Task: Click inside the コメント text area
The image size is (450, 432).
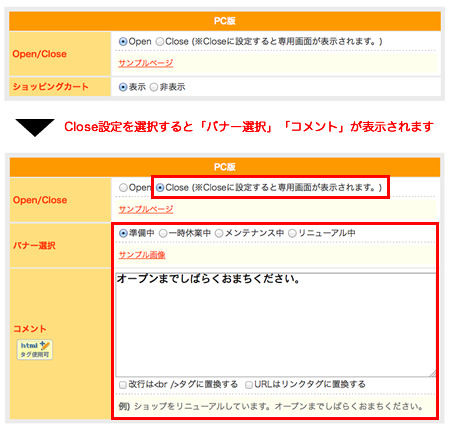Action: click(276, 325)
